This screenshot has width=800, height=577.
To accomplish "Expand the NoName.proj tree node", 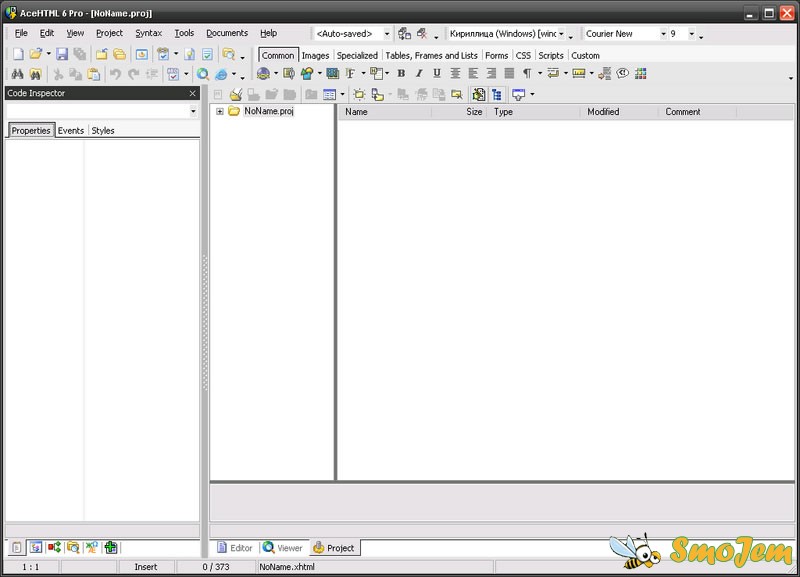I will [x=220, y=111].
